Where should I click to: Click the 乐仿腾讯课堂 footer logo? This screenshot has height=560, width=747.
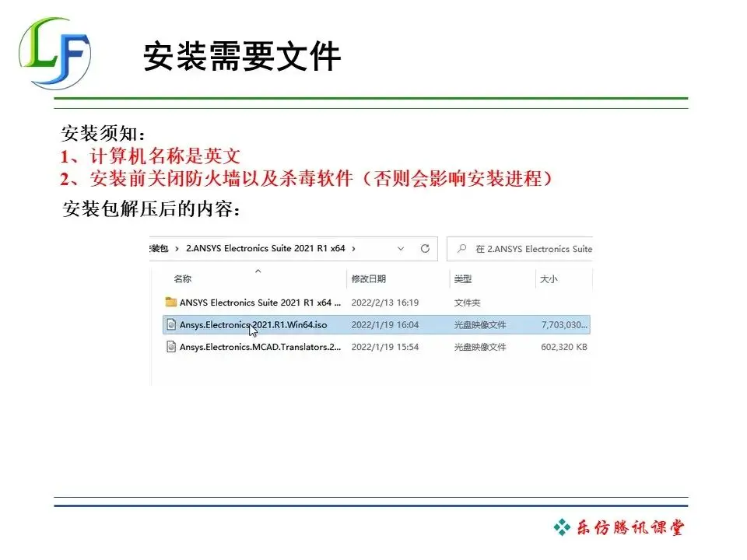click(x=619, y=527)
